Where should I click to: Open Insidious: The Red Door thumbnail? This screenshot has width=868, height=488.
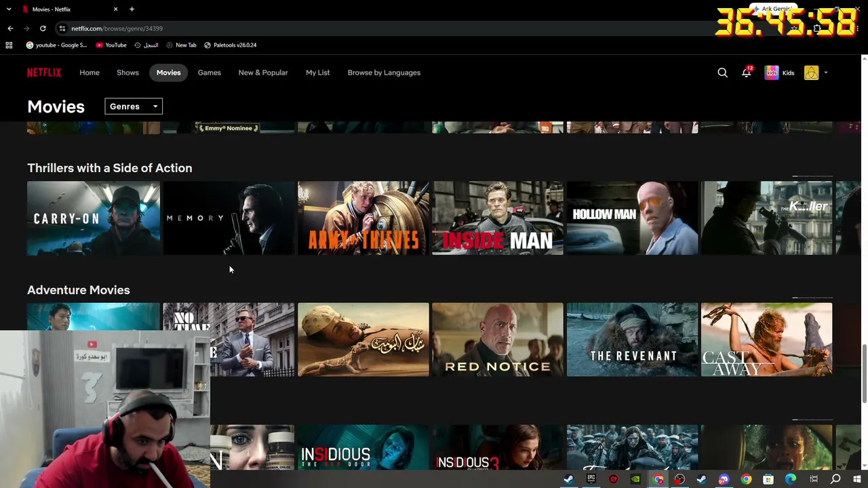(x=363, y=447)
